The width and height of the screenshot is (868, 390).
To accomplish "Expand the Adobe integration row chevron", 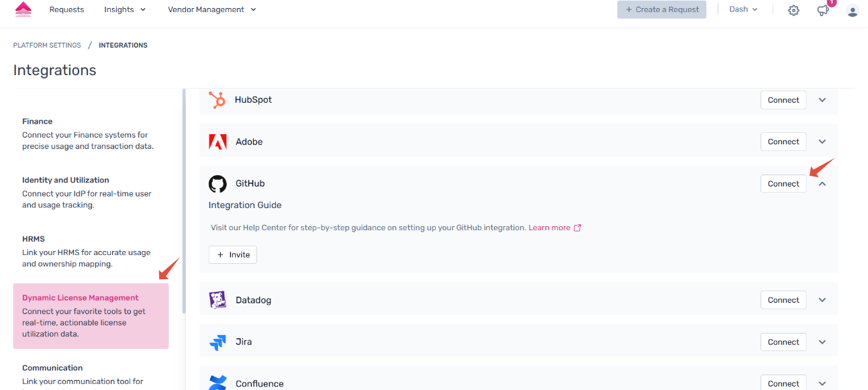I will click(x=822, y=142).
